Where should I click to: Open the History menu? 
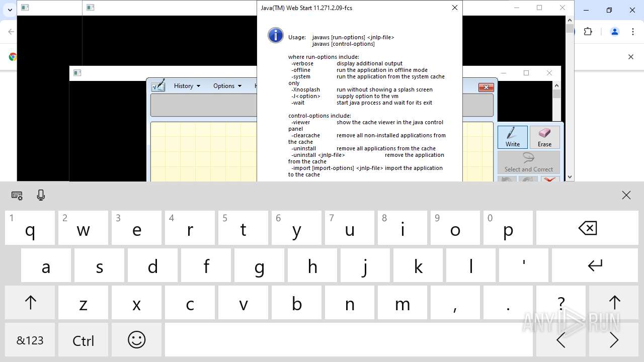[187, 86]
